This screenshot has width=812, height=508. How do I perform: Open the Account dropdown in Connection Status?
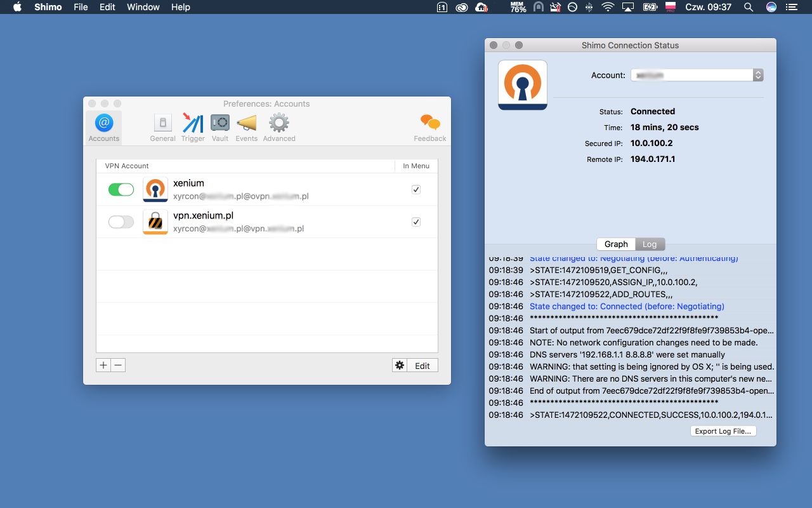(697, 75)
